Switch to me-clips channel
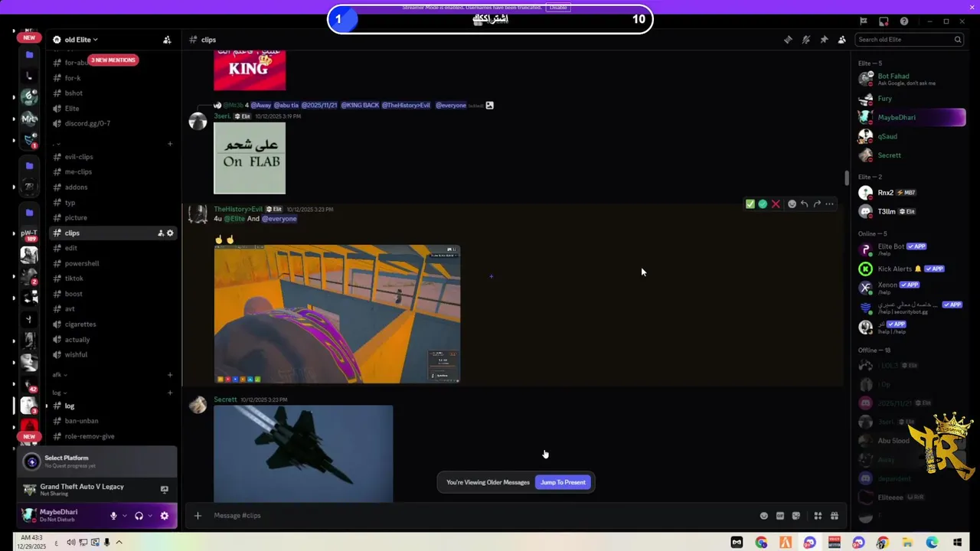Viewport: 980px width, 551px height. point(113,172)
